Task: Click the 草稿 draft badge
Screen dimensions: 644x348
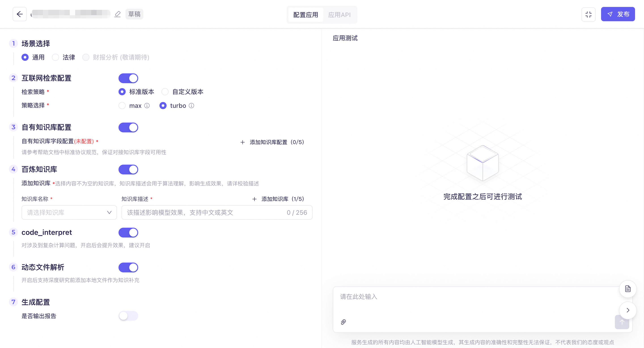Action: tap(134, 14)
